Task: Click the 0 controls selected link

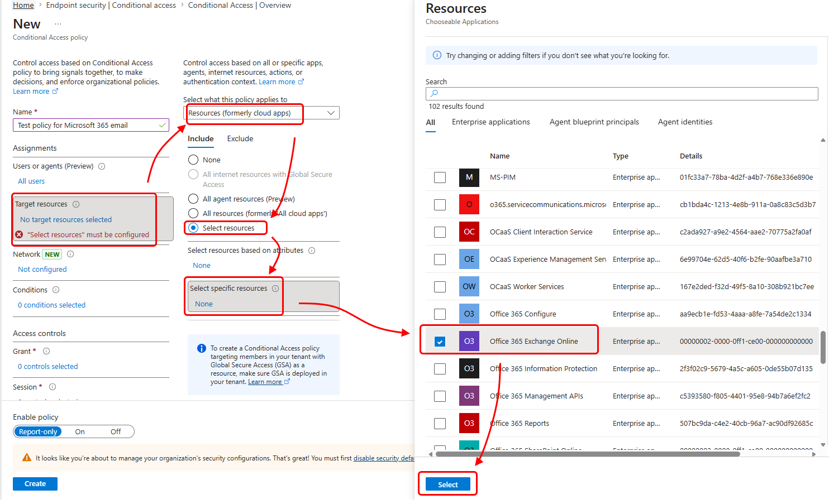Action: [x=47, y=366]
